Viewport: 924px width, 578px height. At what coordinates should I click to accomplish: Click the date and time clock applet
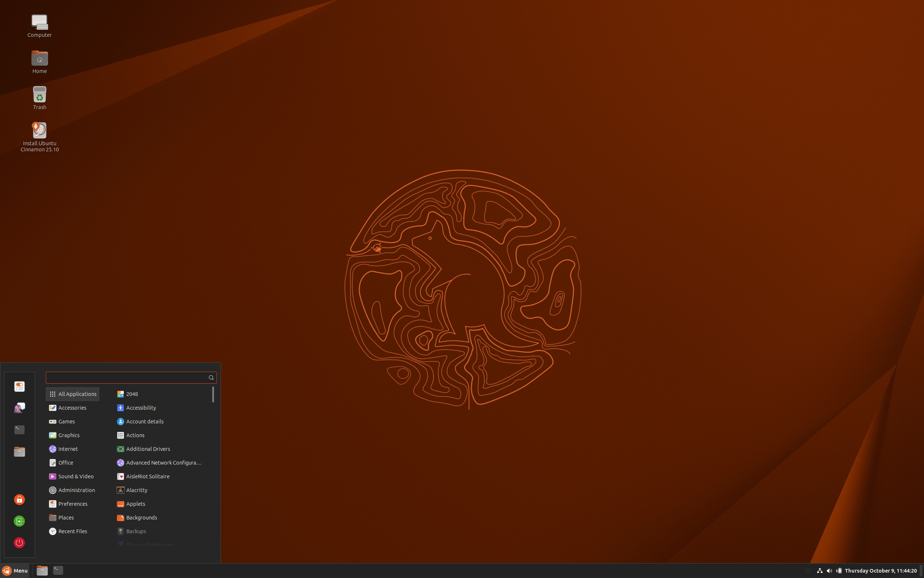(x=880, y=571)
